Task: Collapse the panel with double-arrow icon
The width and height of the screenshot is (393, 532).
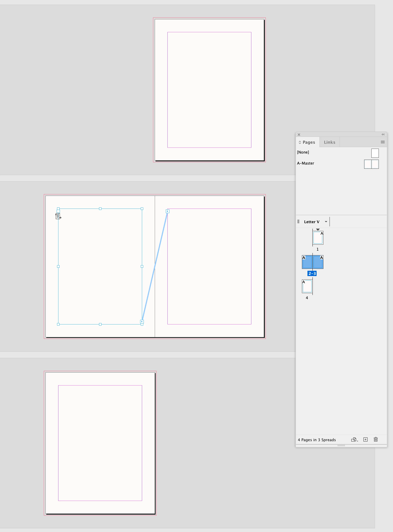Action: pos(383,134)
